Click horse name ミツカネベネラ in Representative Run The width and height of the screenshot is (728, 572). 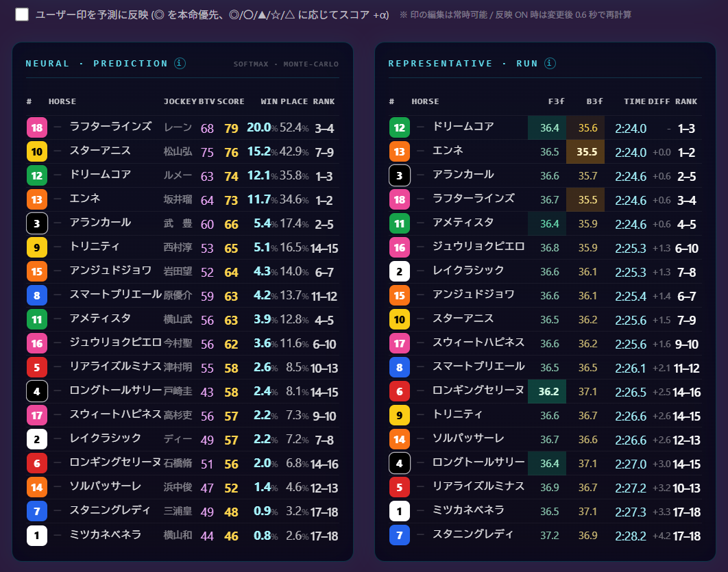tap(468, 510)
